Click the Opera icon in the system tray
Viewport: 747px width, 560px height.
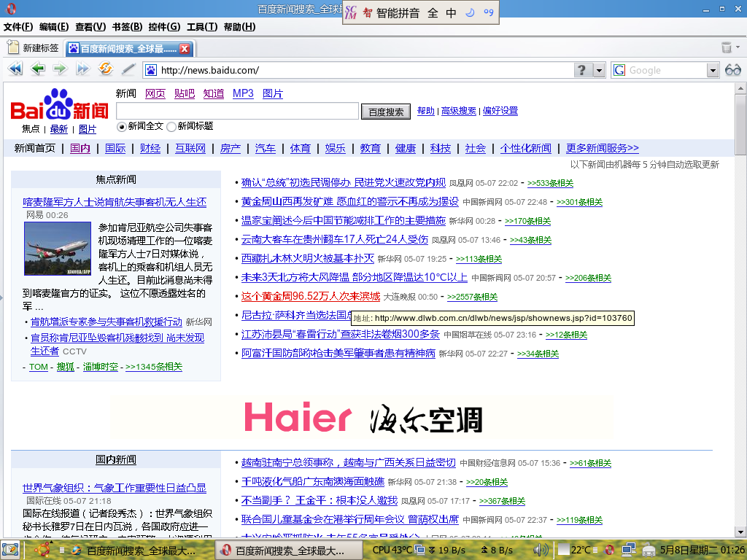pyautogui.click(x=609, y=551)
